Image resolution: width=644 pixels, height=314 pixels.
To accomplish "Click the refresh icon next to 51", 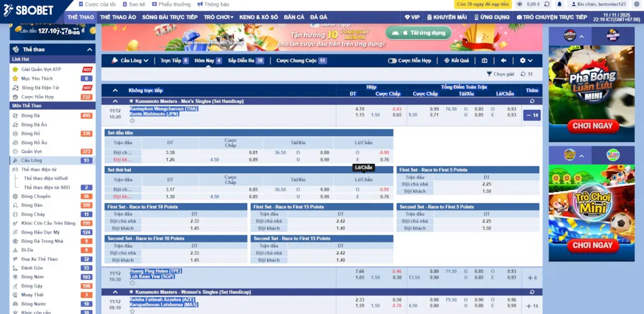I will 522,74.
